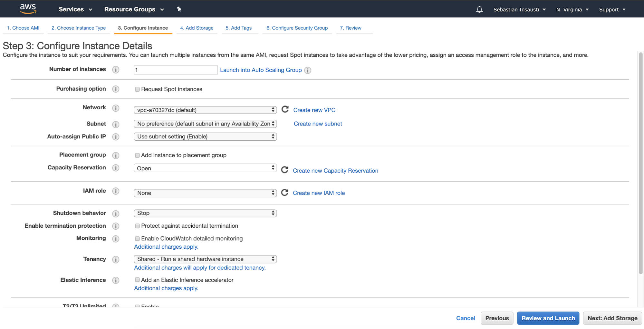Expand the Resource Groups menu
The width and height of the screenshot is (644, 329).
[134, 9]
